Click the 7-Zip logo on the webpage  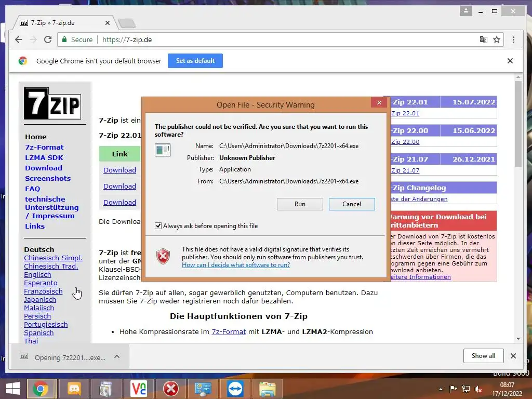click(52, 103)
